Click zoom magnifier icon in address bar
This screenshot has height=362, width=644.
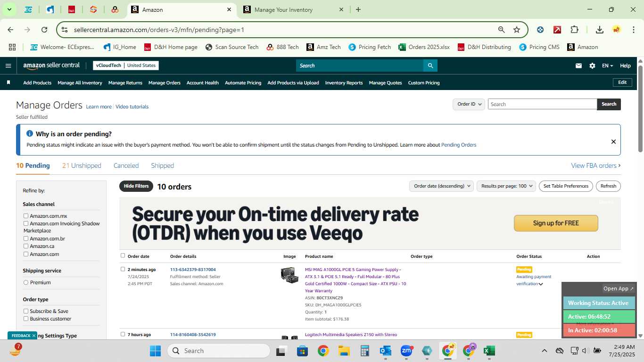click(x=502, y=30)
